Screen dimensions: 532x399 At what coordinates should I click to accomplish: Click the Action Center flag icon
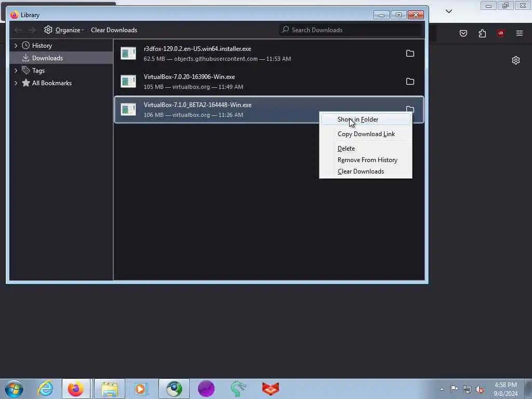(x=454, y=389)
